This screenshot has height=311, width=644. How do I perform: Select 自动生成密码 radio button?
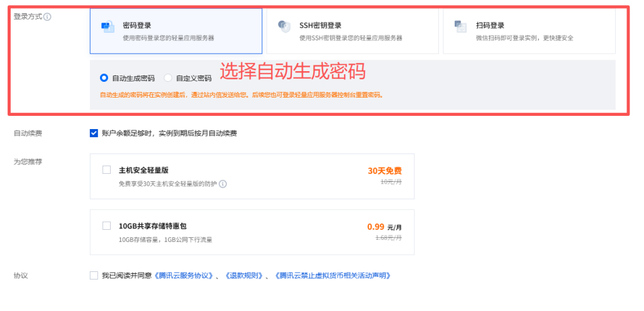click(104, 78)
